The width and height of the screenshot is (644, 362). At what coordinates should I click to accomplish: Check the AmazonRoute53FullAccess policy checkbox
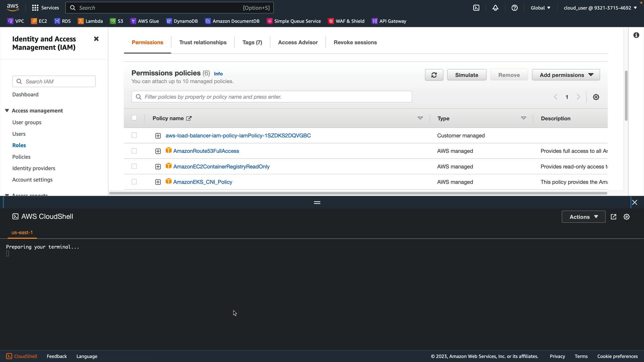[x=134, y=151]
